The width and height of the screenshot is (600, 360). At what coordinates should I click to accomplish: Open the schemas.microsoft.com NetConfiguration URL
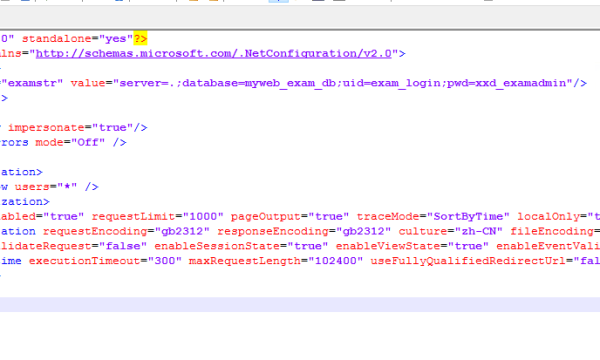(x=214, y=54)
